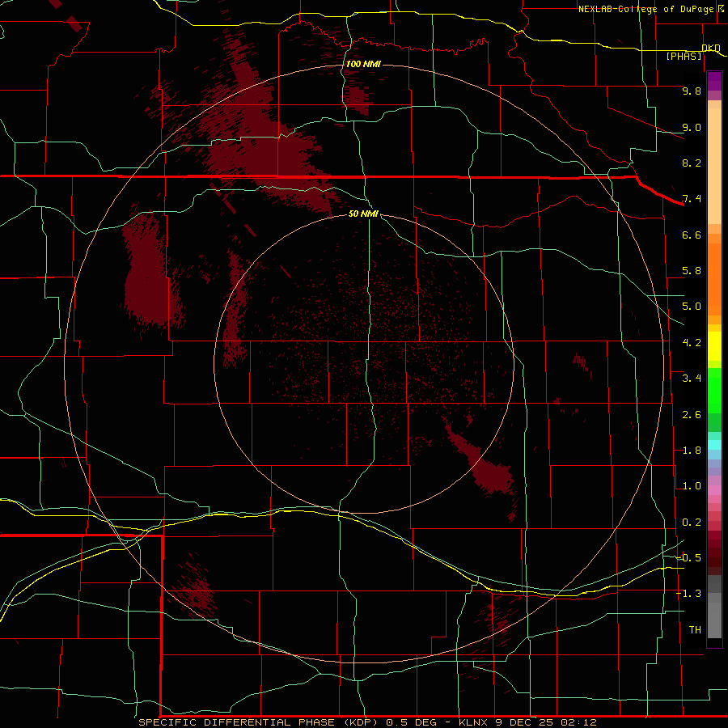Click the 50 NMI range ring label
728x728 pixels.
(x=363, y=214)
